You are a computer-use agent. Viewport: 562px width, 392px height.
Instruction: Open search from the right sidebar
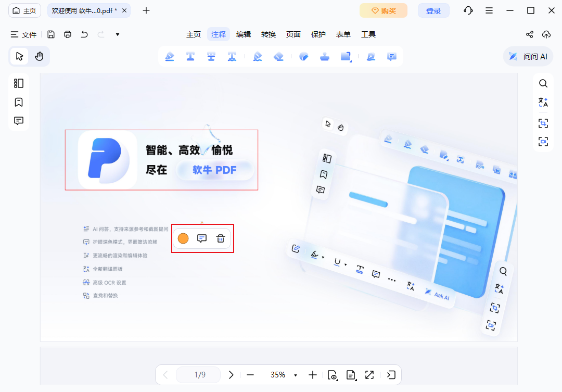tap(543, 83)
